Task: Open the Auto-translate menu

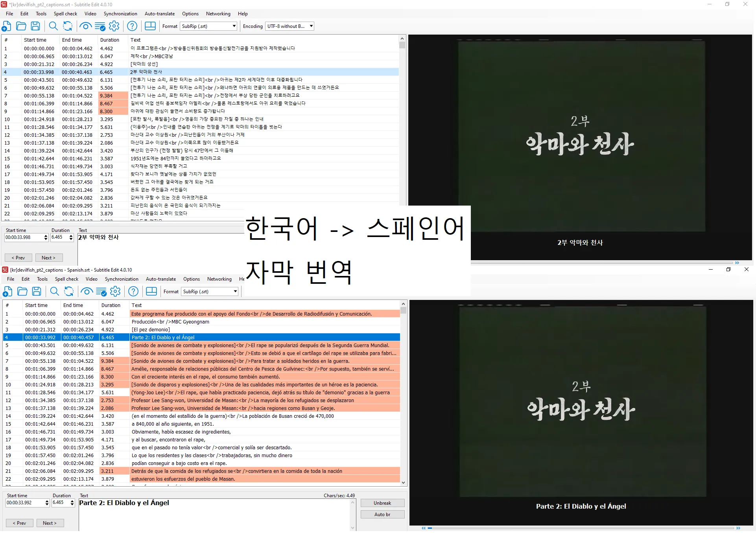Action: coord(160,13)
